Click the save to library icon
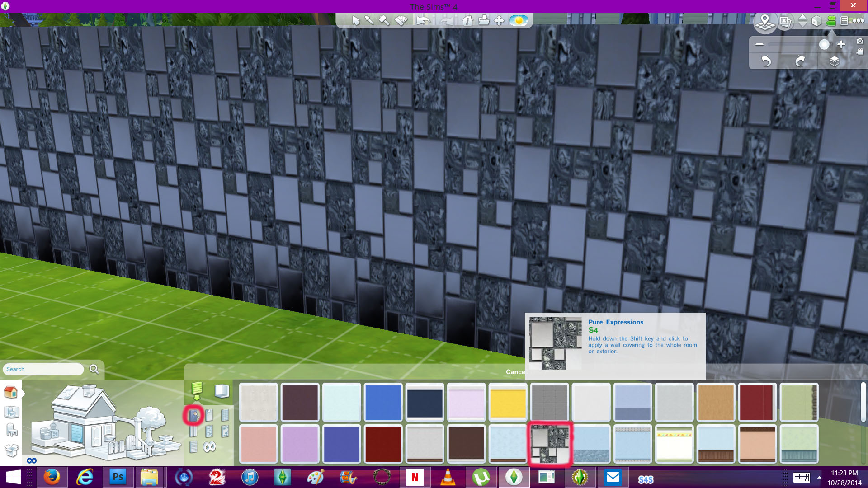This screenshot has width=868, height=488. (484, 20)
